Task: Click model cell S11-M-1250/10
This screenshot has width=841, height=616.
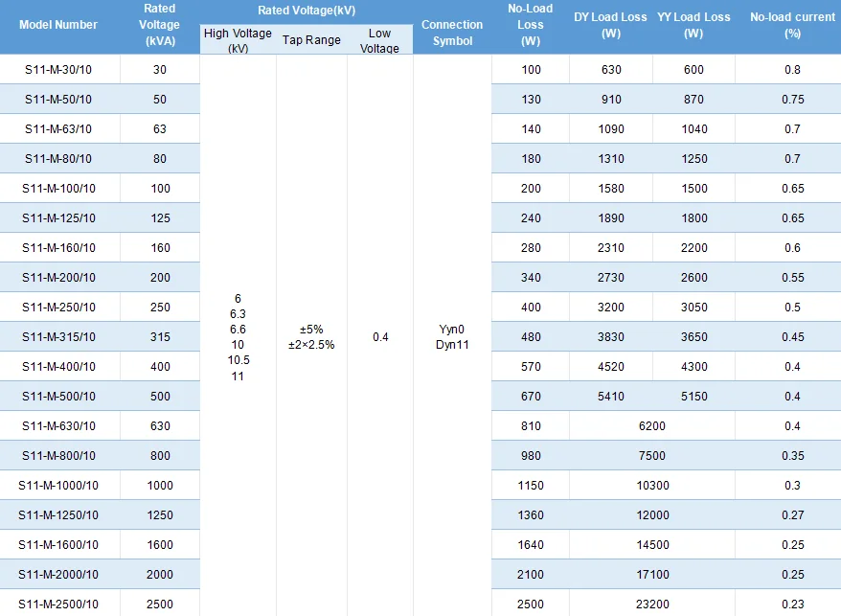Action: tap(58, 515)
